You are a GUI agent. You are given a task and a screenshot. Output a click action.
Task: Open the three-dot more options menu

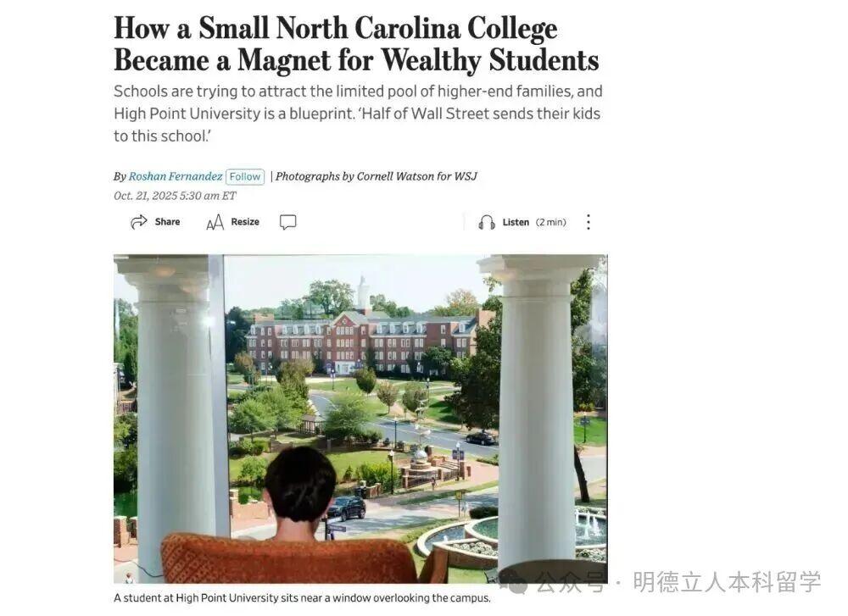(x=589, y=222)
